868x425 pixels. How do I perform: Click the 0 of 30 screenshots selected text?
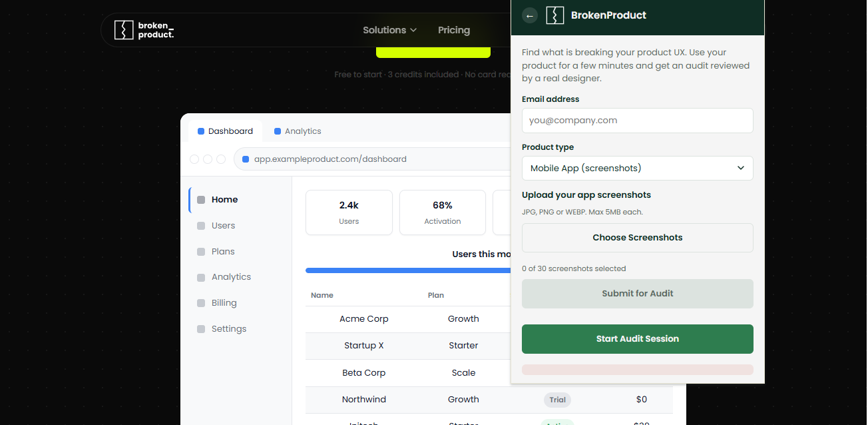pos(574,268)
